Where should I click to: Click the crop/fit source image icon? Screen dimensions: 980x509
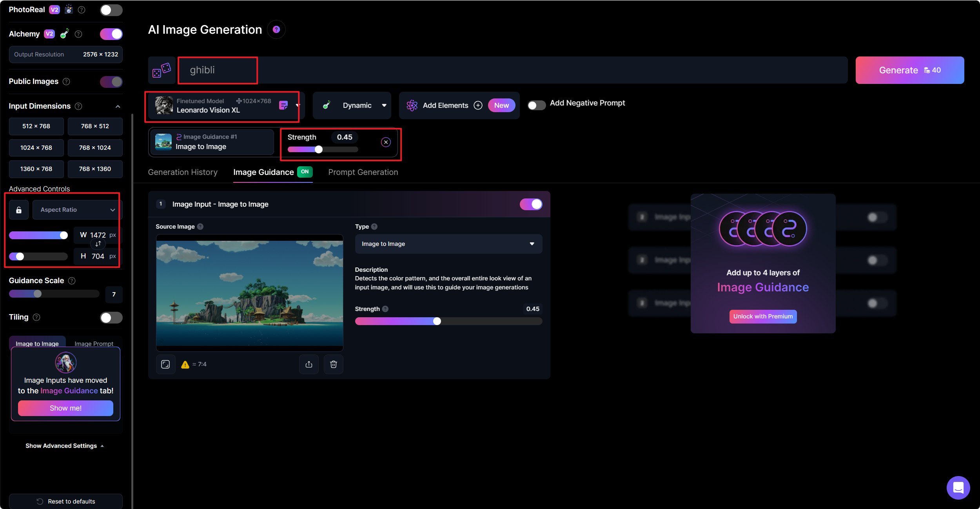coord(165,364)
